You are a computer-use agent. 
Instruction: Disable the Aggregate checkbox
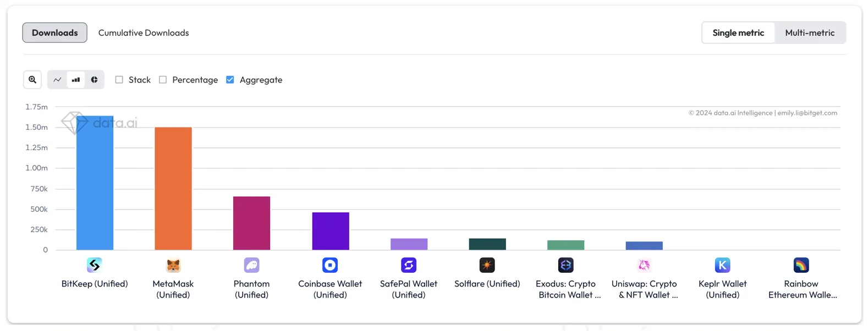[x=230, y=80]
